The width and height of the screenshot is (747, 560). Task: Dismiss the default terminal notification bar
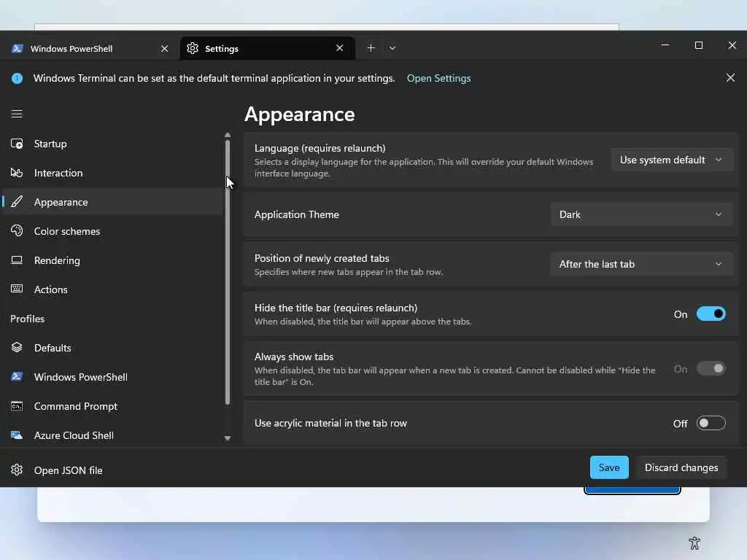[x=730, y=77]
